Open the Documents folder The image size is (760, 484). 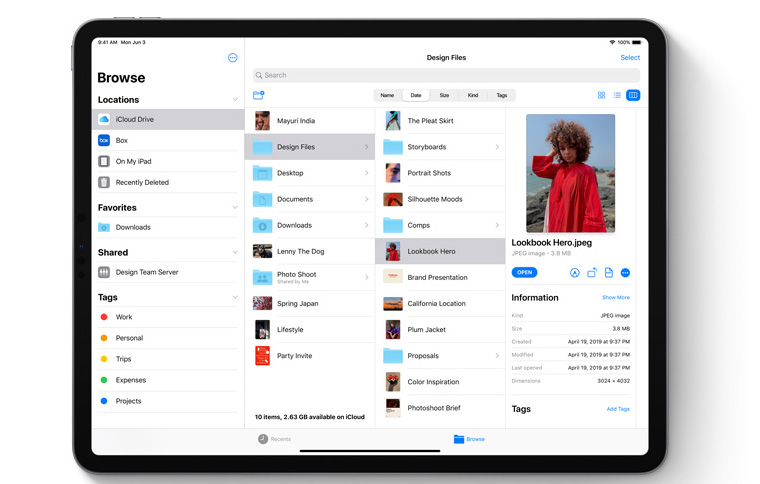[310, 199]
